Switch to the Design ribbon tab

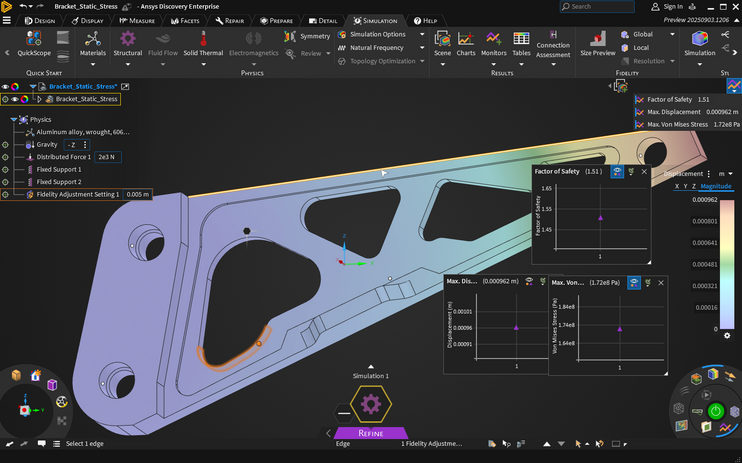40,21
